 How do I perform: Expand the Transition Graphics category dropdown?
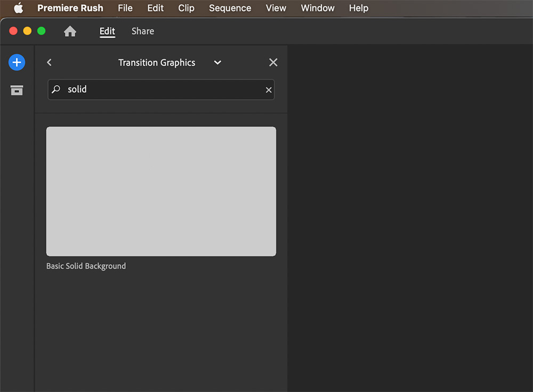(x=217, y=62)
